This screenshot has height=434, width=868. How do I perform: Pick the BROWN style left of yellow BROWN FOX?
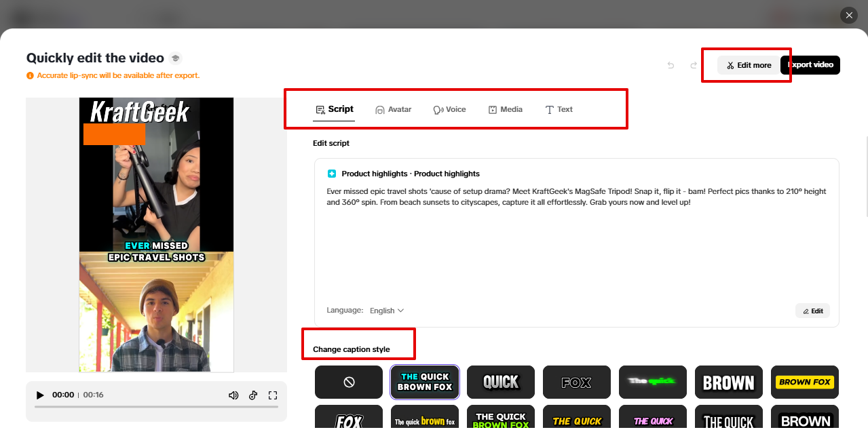coord(729,382)
